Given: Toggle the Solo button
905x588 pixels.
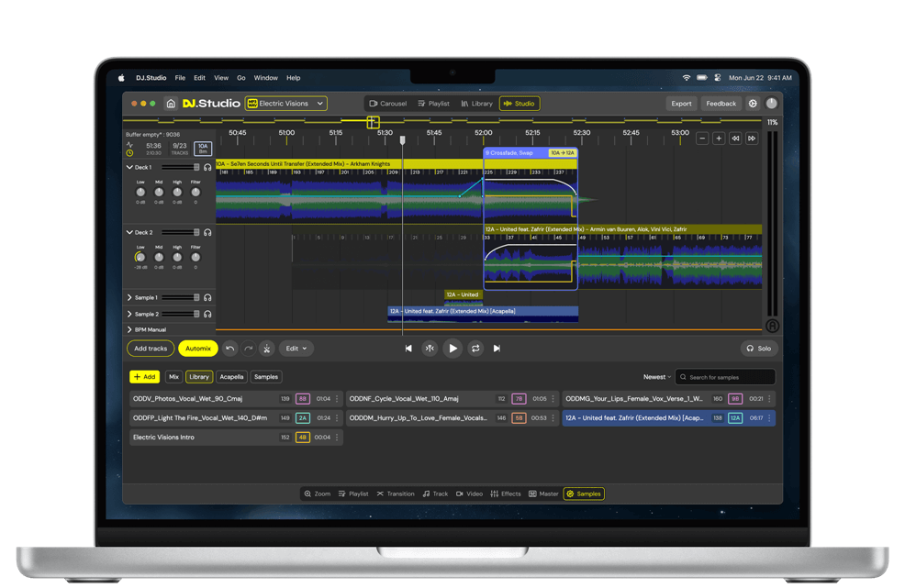Looking at the screenshot, I should pos(759,349).
